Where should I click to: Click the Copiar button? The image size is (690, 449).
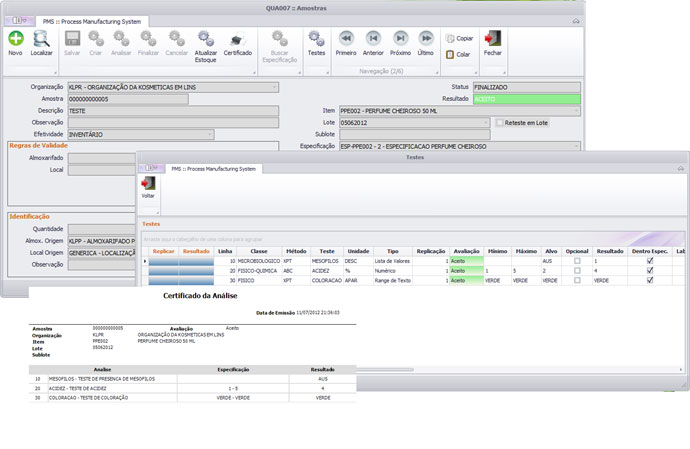(x=459, y=38)
